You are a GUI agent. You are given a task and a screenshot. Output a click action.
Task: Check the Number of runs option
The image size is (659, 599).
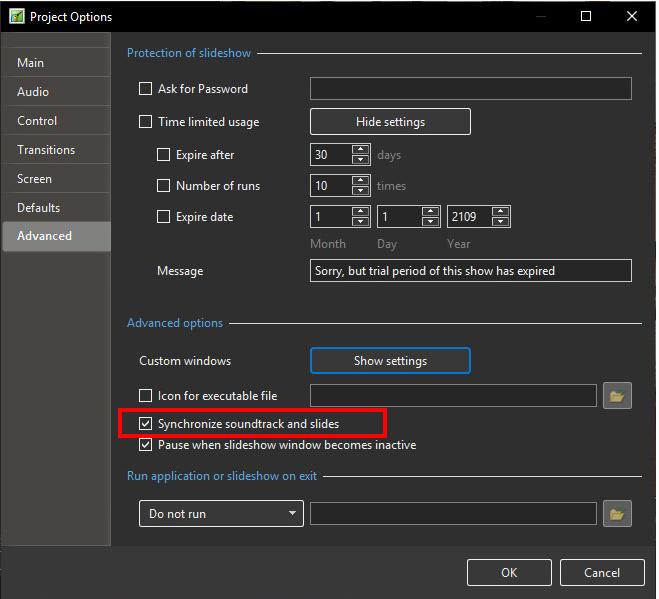[163, 186]
